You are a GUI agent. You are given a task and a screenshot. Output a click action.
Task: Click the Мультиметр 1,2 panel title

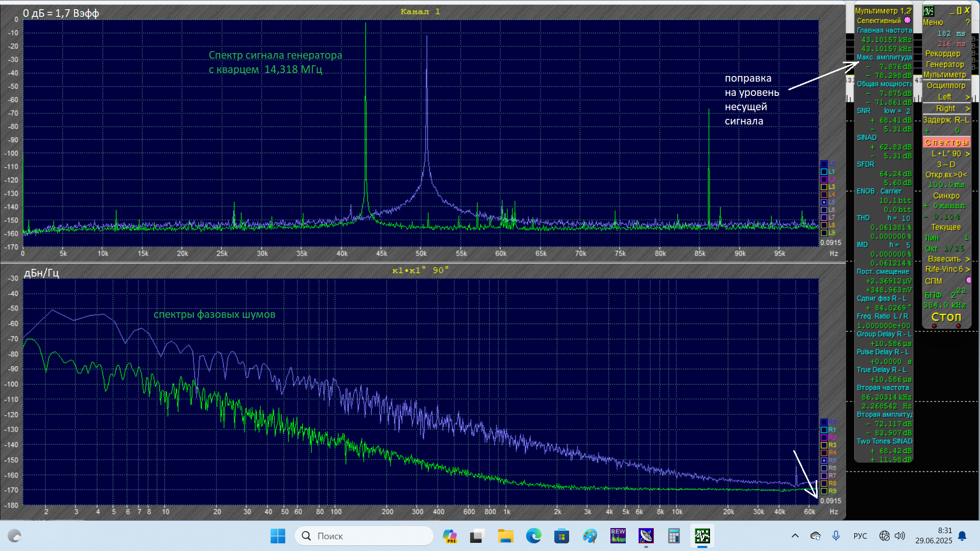(884, 11)
